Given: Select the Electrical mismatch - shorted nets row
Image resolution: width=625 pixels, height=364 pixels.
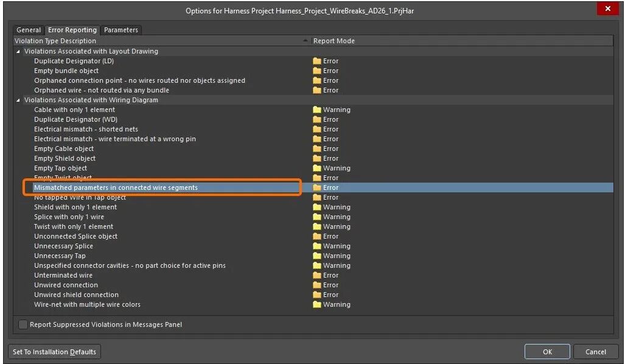Looking at the screenshot, I should coord(86,129).
